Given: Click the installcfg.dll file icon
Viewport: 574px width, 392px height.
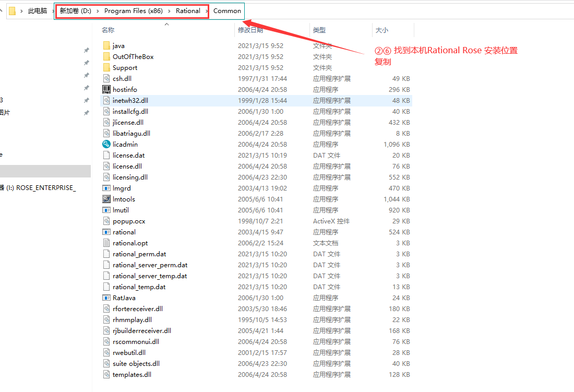Looking at the screenshot, I should 106,111.
